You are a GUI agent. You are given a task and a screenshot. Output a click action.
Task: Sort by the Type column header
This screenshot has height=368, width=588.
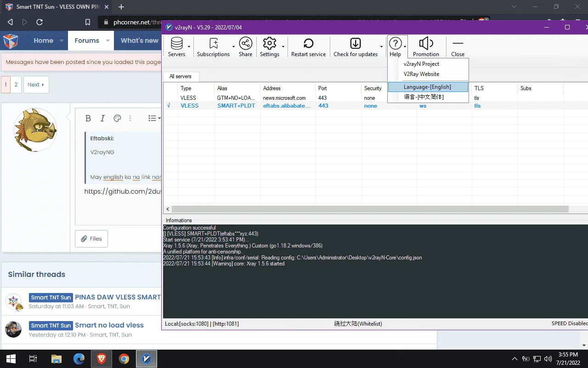(x=196, y=88)
